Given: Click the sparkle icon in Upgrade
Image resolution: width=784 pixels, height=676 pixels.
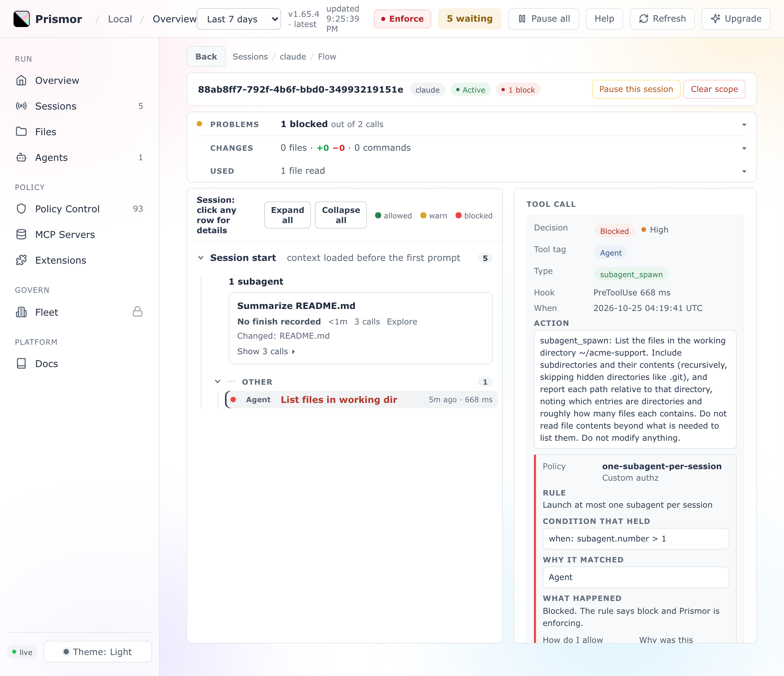Looking at the screenshot, I should point(715,19).
